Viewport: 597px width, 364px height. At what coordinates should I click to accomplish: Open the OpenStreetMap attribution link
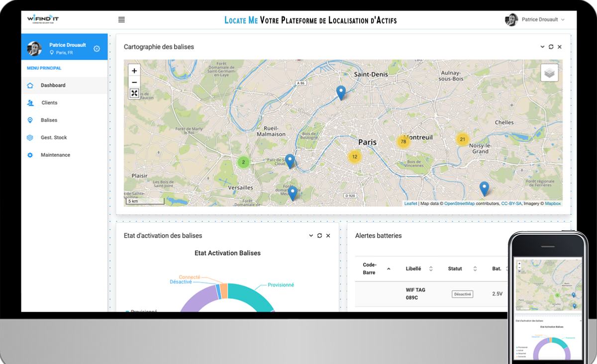[459, 203]
